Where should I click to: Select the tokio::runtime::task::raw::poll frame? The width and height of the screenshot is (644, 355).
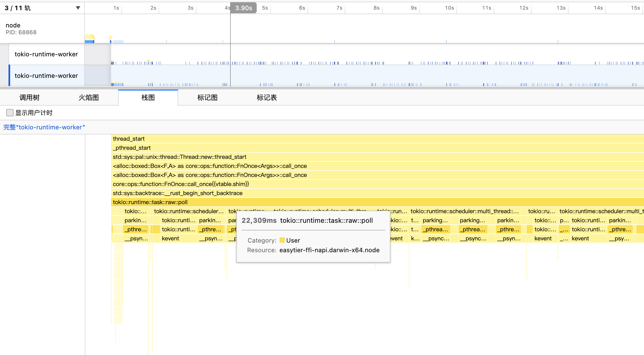point(150,202)
